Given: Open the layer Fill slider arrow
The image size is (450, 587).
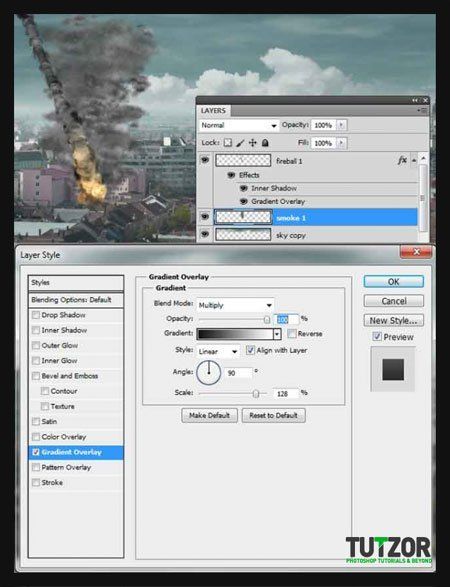Looking at the screenshot, I should pos(341,143).
